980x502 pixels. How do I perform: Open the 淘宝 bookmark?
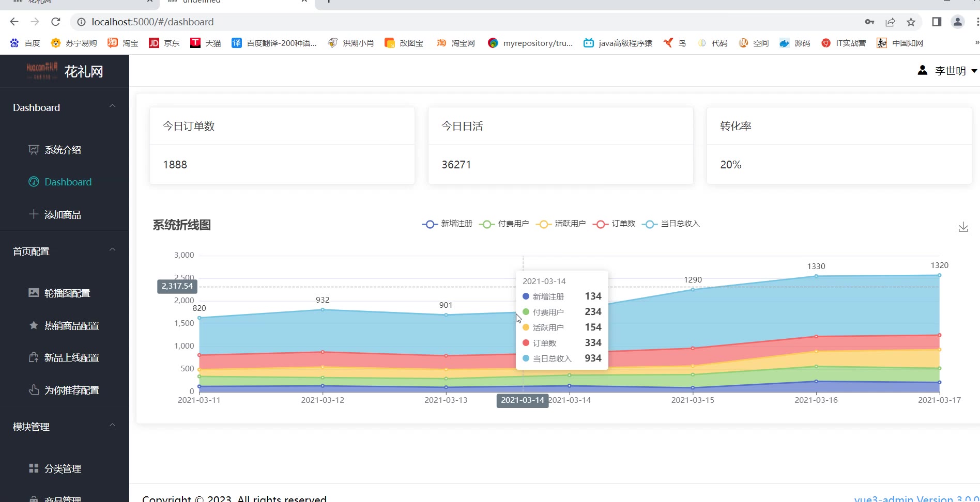click(123, 43)
